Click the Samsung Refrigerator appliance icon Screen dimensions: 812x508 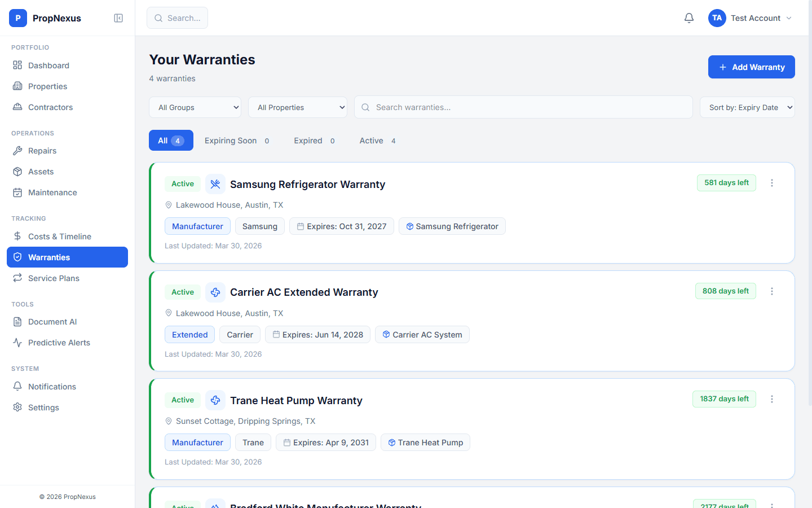coord(215,183)
